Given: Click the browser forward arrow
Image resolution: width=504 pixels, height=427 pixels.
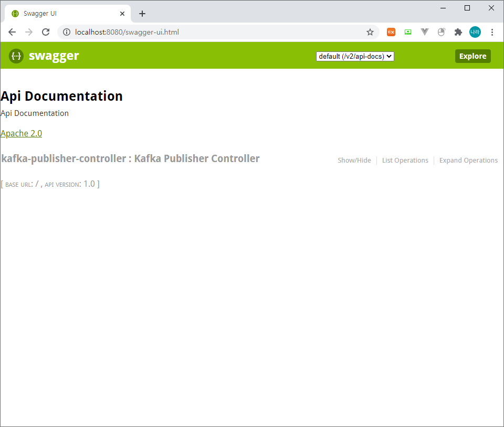Looking at the screenshot, I should point(29,32).
